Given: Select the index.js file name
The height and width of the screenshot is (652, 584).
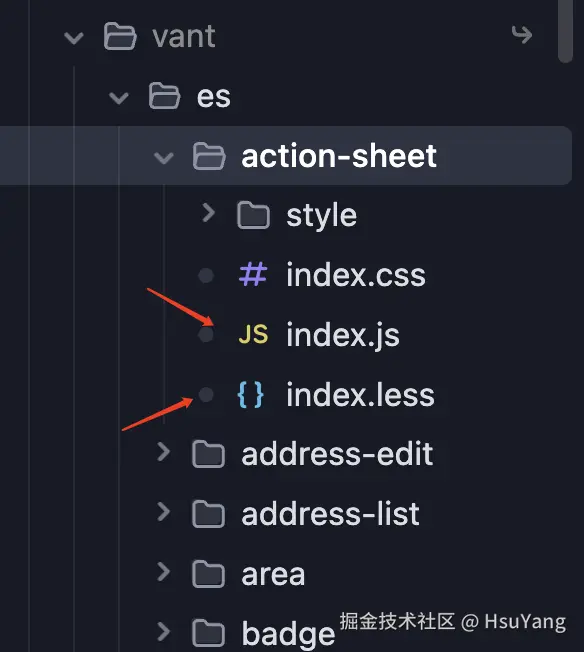Looking at the screenshot, I should coord(343,335).
